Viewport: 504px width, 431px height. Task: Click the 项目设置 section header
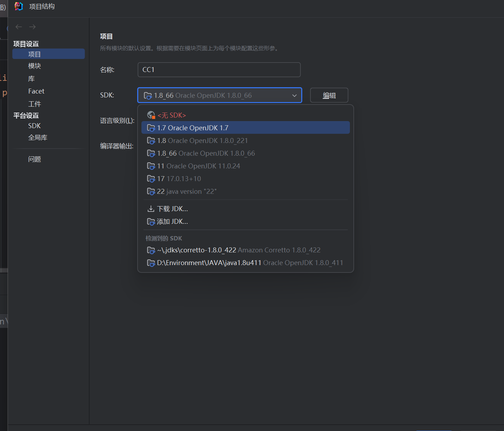click(26, 44)
